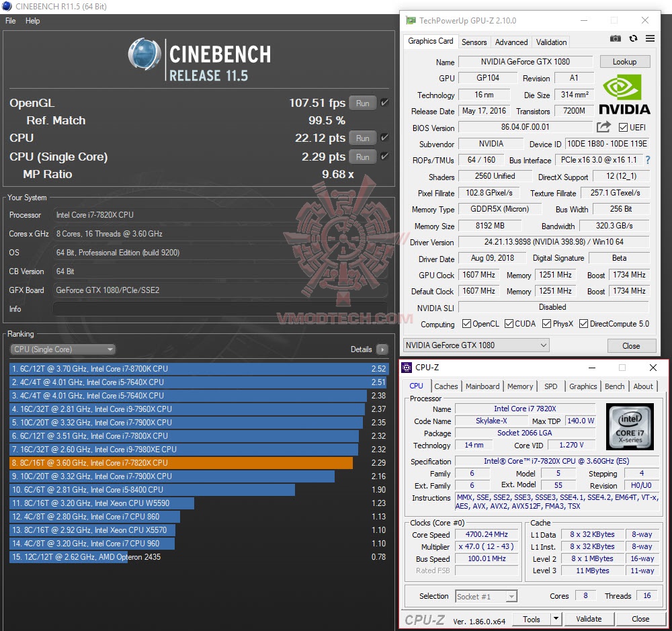Screen dimensions: 672x631
Task: Click the CPU-Z Specification value
Action: coord(556,461)
